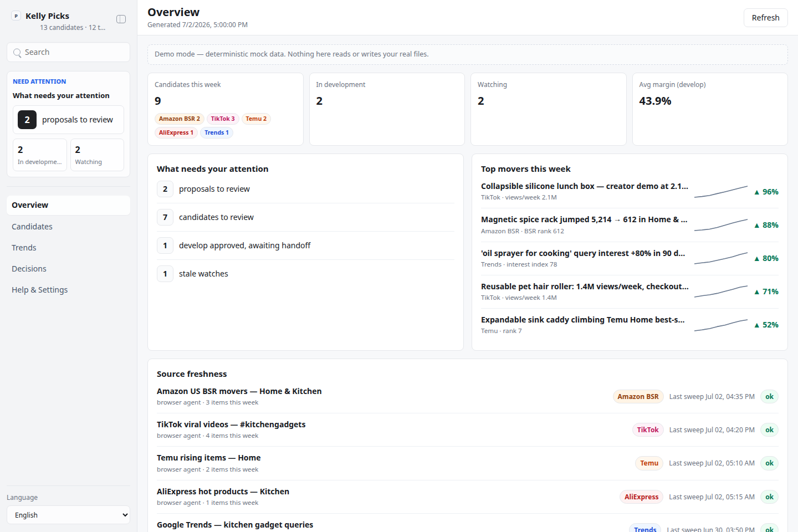Open Reusable pet hair roller mover

630,291
